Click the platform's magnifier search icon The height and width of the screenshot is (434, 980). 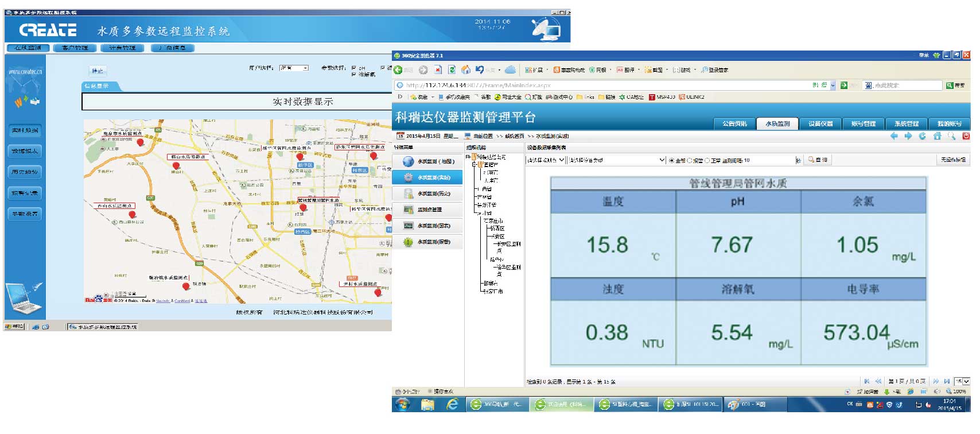pos(951,136)
